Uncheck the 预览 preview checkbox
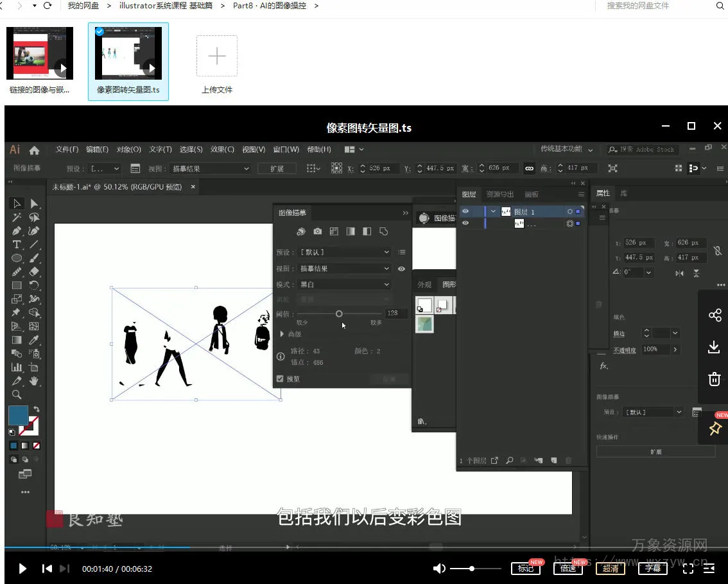728x584 pixels. [280, 379]
